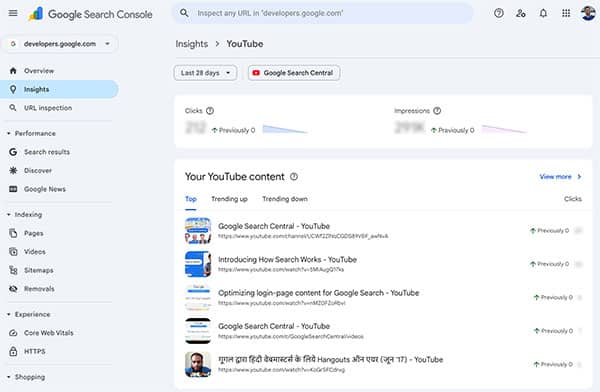The width and height of the screenshot is (600, 392).
Task: Click the Google Search Console logo
Action: [x=91, y=14]
